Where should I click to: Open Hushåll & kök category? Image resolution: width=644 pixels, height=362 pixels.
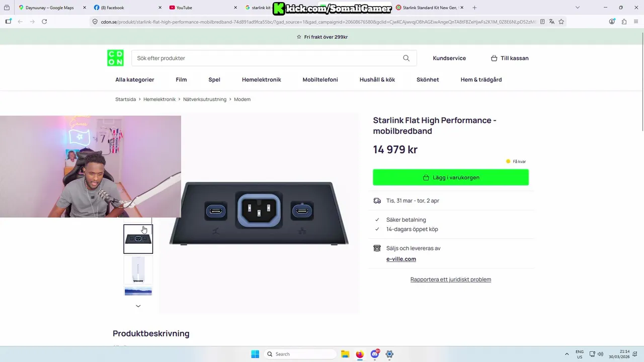click(x=377, y=79)
